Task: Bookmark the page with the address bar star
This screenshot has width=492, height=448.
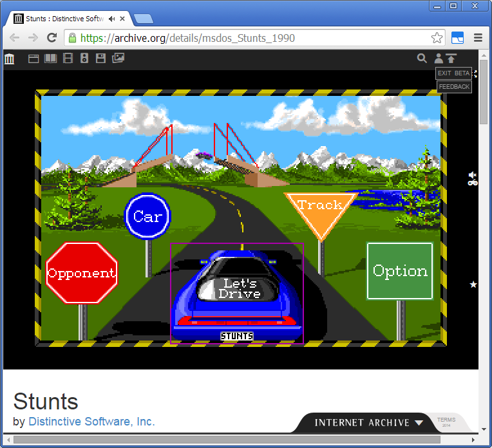Action: tap(437, 38)
